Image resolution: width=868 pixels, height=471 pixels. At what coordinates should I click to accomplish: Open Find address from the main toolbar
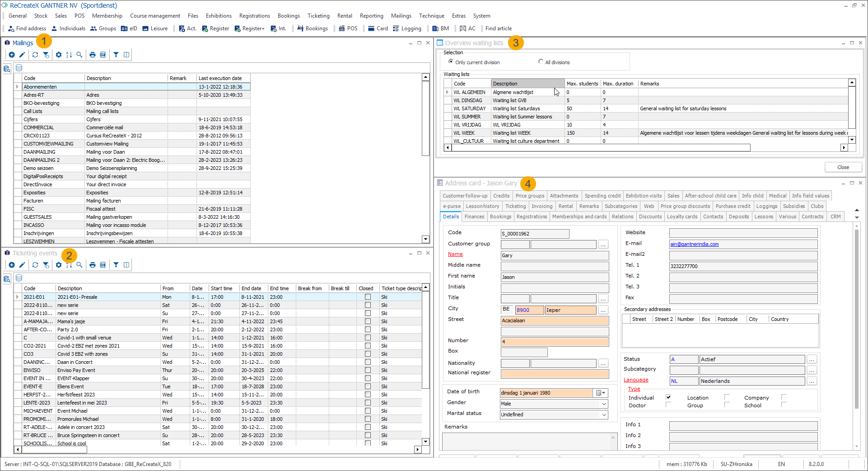click(27, 28)
